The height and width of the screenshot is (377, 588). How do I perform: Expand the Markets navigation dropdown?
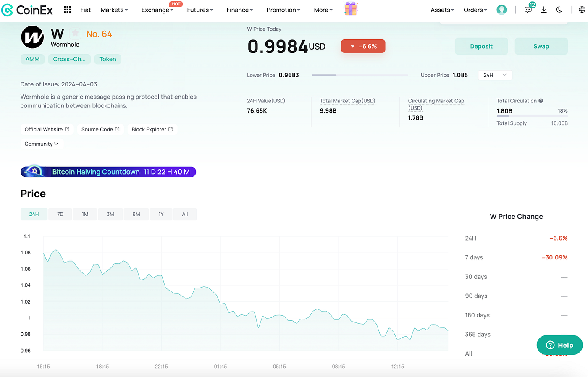tap(114, 10)
